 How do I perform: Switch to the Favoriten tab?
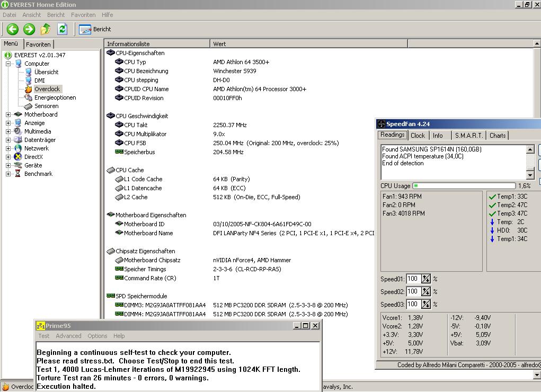(38, 44)
